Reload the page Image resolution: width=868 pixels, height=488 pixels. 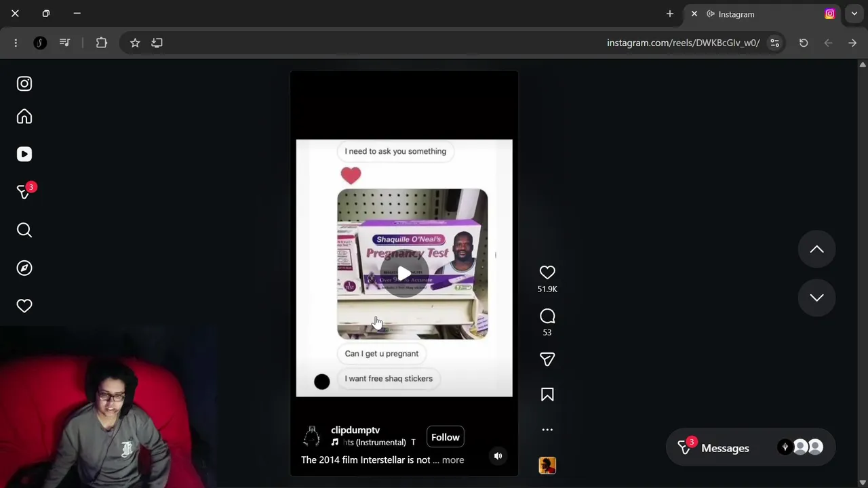pyautogui.click(x=804, y=43)
